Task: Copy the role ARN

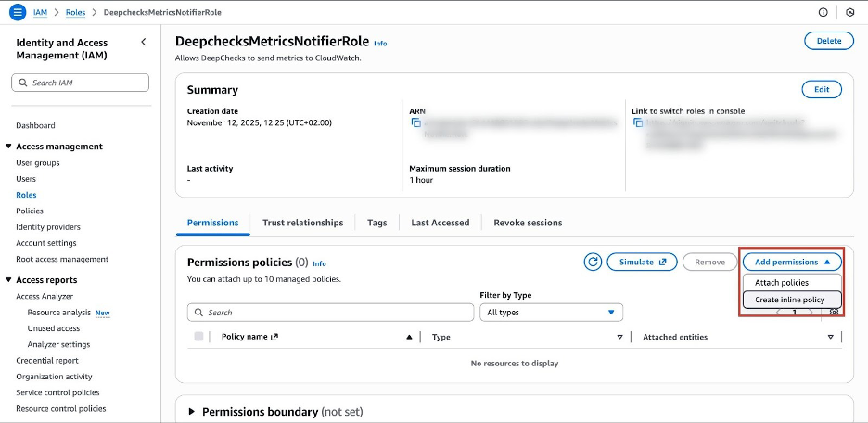Action: tap(415, 122)
